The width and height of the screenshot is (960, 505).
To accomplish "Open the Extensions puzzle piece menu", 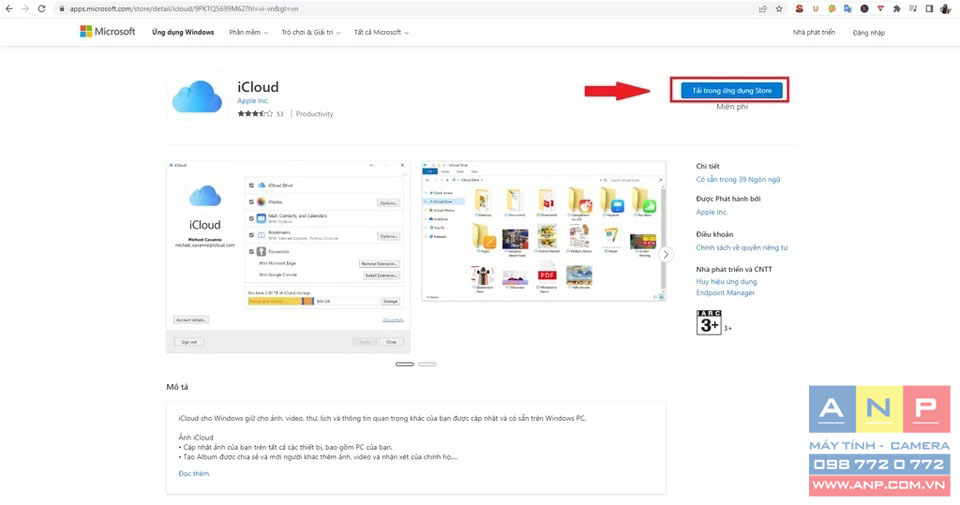I will [x=897, y=9].
